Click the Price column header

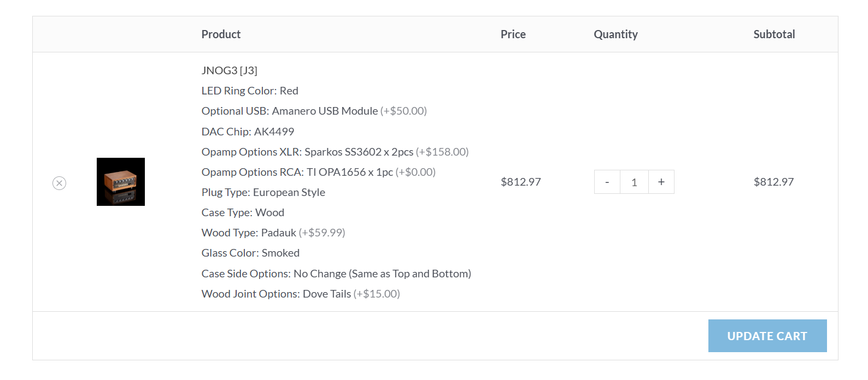pyautogui.click(x=513, y=34)
